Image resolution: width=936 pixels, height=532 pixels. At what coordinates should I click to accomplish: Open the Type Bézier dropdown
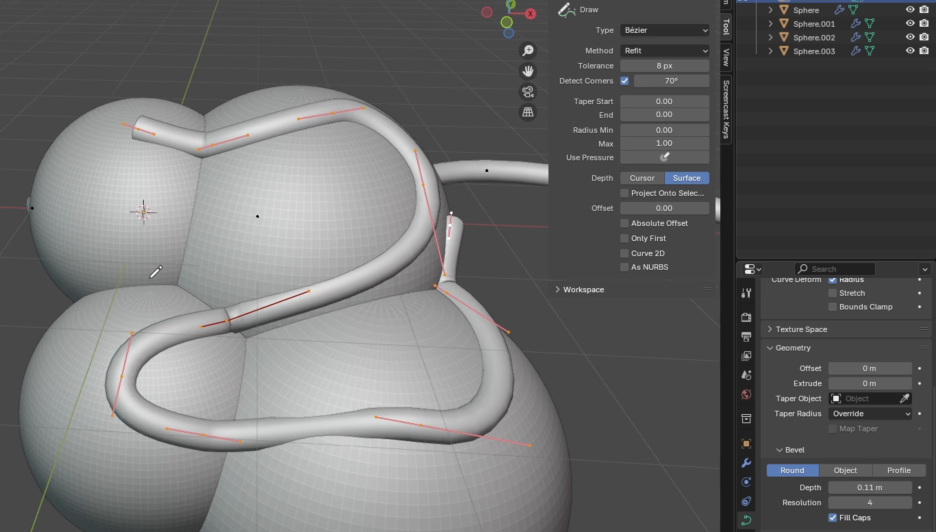(x=664, y=30)
